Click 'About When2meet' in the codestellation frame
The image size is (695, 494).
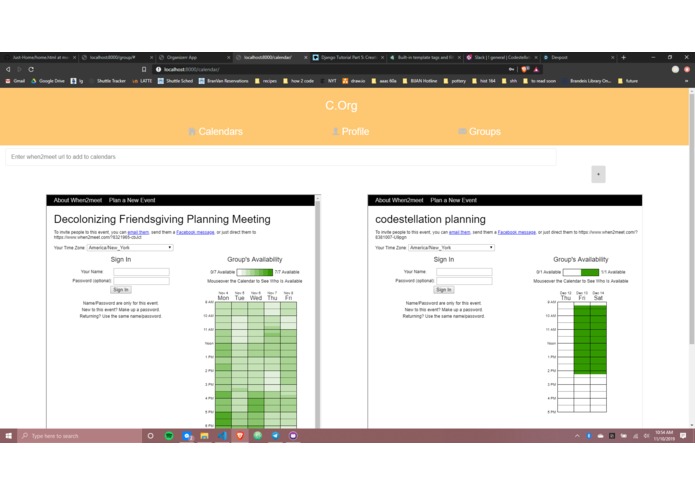(399, 200)
